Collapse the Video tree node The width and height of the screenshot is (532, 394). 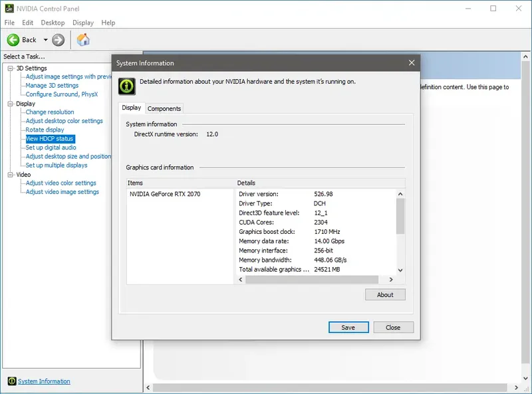pos(11,174)
